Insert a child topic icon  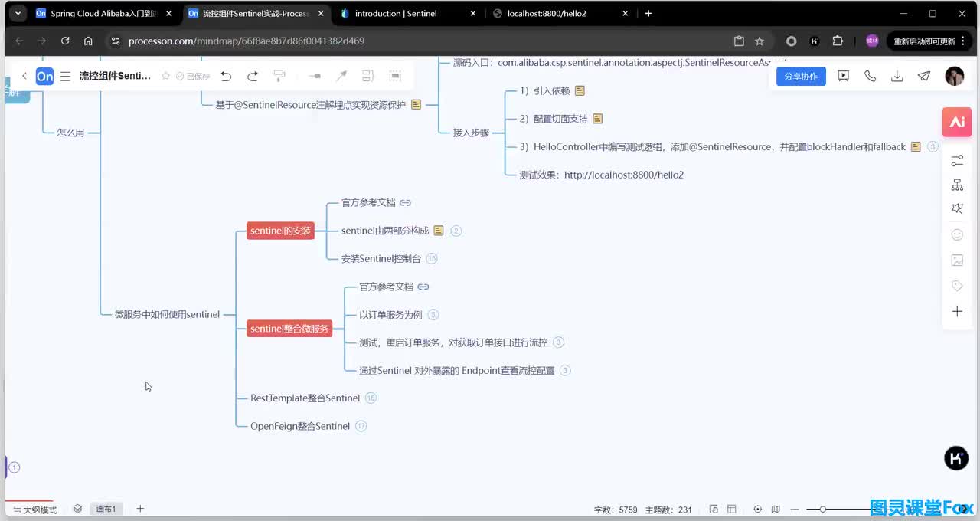point(315,76)
